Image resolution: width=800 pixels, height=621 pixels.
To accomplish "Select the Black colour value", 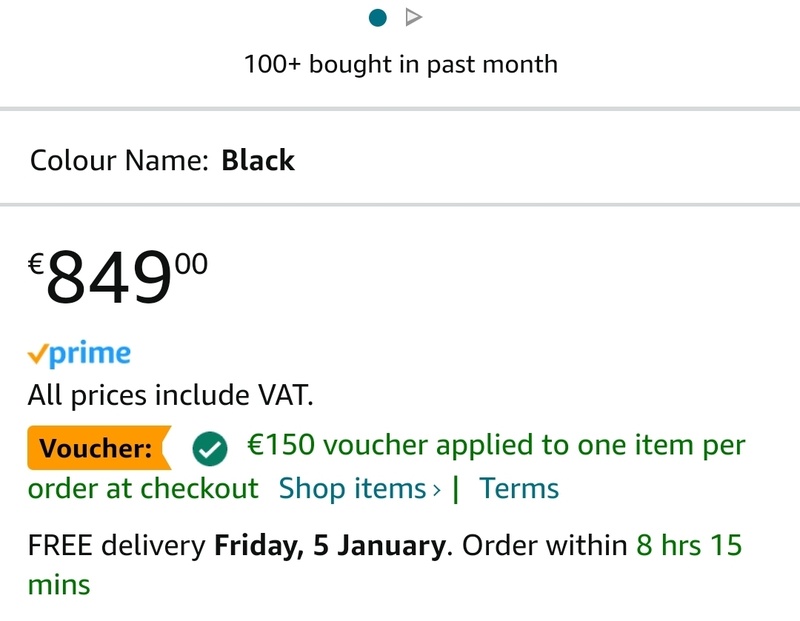I will [x=258, y=160].
